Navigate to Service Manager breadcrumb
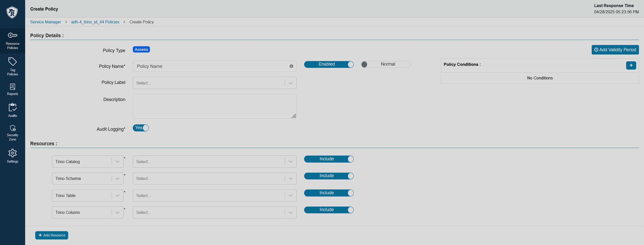The image size is (644, 245). (46, 22)
